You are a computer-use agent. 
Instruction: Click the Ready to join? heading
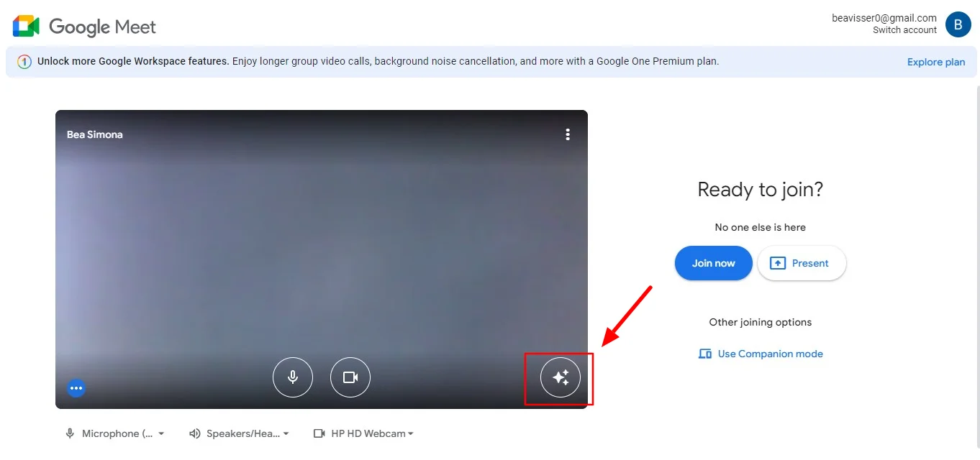[761, 190]
